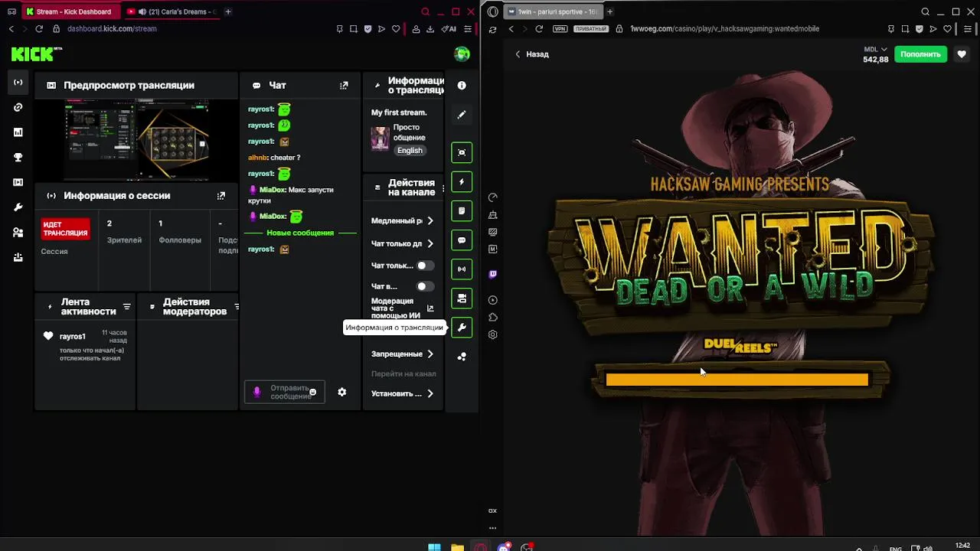Toggle the moderator actions note icon
This screenshot has width=980, height=551.
(x=462, y=210)
